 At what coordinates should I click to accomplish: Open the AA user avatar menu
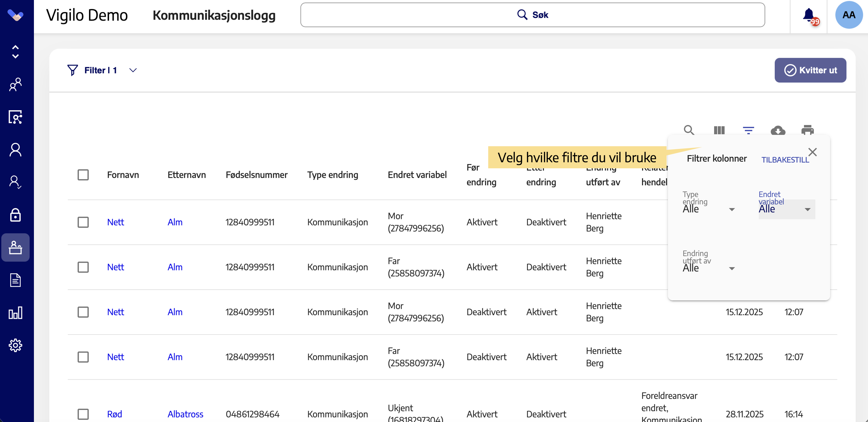pos(849,15)
